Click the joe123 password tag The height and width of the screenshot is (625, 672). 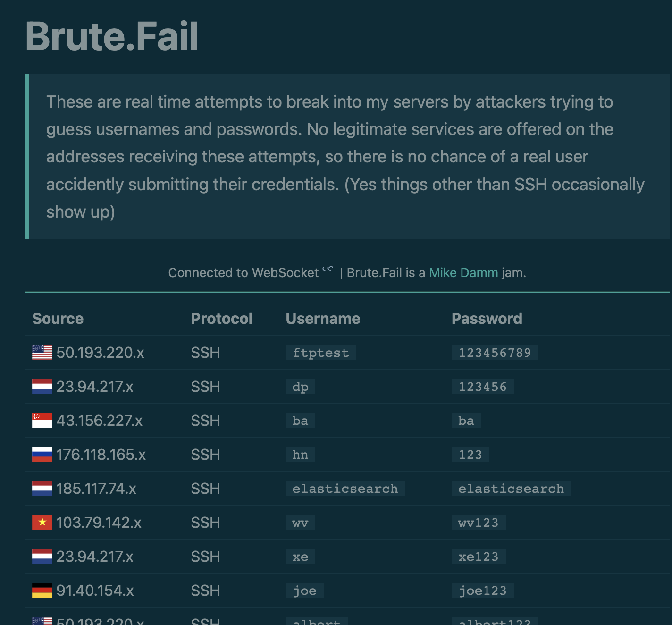[x=482, y=591]
